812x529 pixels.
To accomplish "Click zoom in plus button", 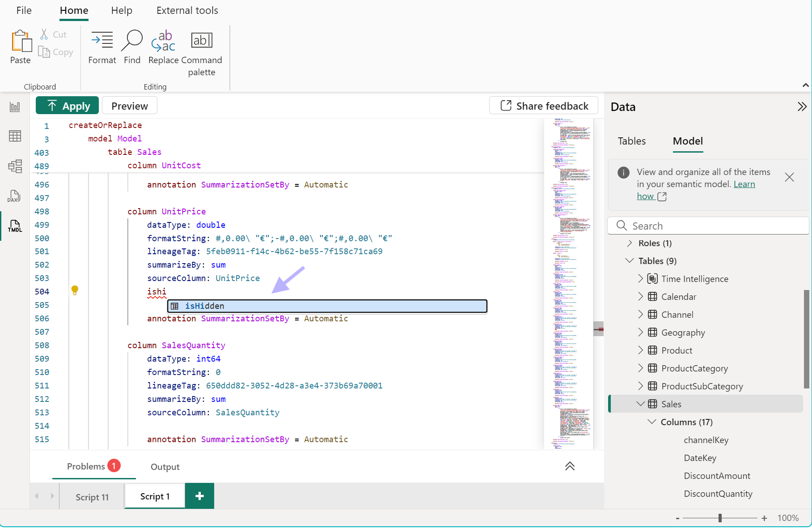I will [x=764, y=518].
